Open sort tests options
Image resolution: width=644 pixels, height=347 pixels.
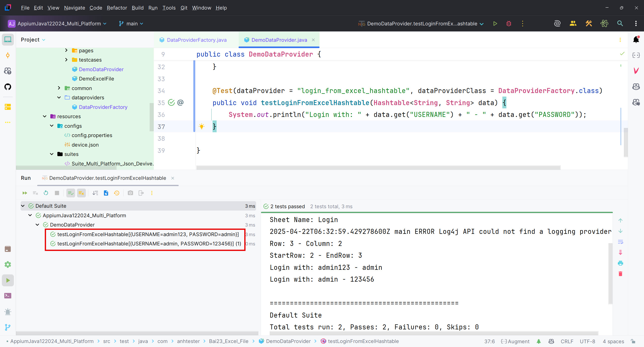pyautogui.click(x=95, y=193)
